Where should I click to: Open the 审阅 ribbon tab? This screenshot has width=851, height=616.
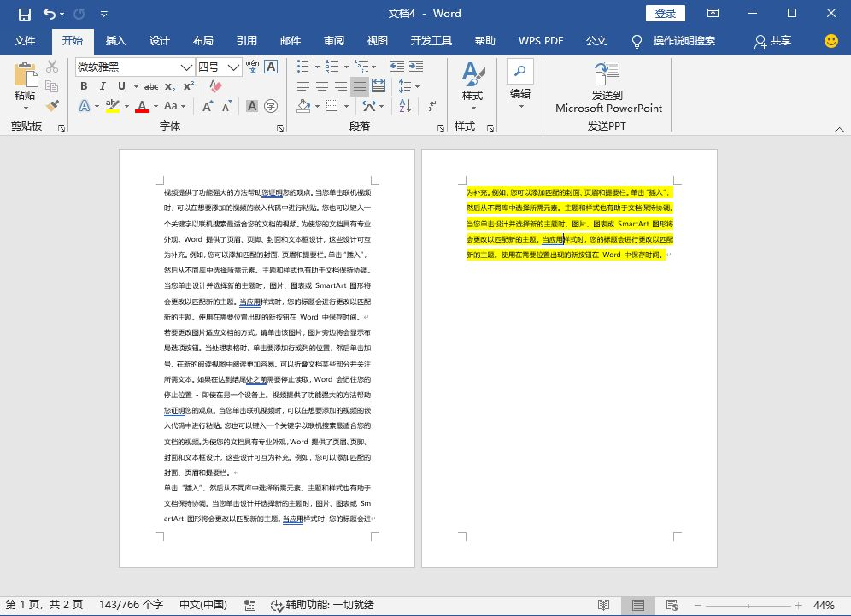coord(334,41)
